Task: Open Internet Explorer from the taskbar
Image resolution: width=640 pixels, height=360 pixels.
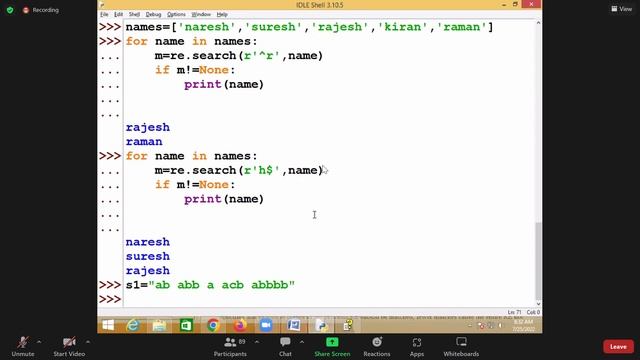Action: point(133,325)
